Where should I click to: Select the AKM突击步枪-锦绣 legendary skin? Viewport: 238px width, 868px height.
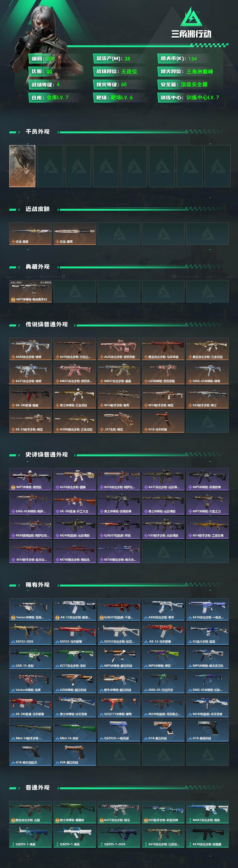click(30, 349)
